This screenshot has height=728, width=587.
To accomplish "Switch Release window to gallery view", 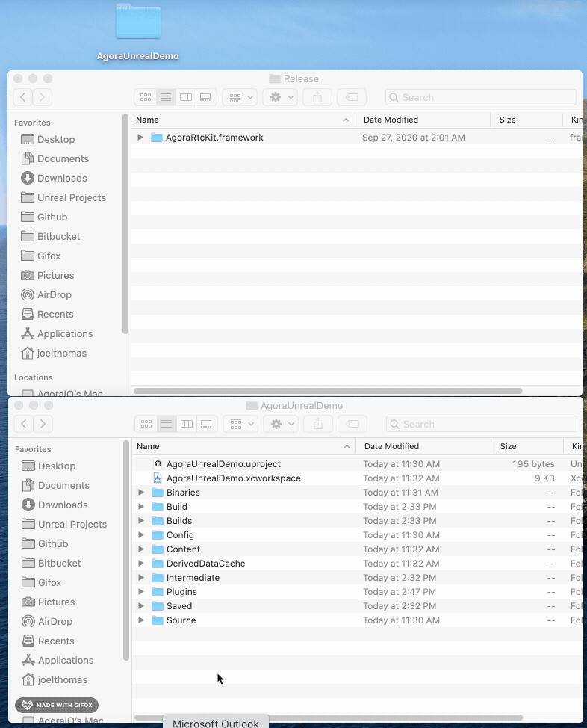I will point(205,97).
